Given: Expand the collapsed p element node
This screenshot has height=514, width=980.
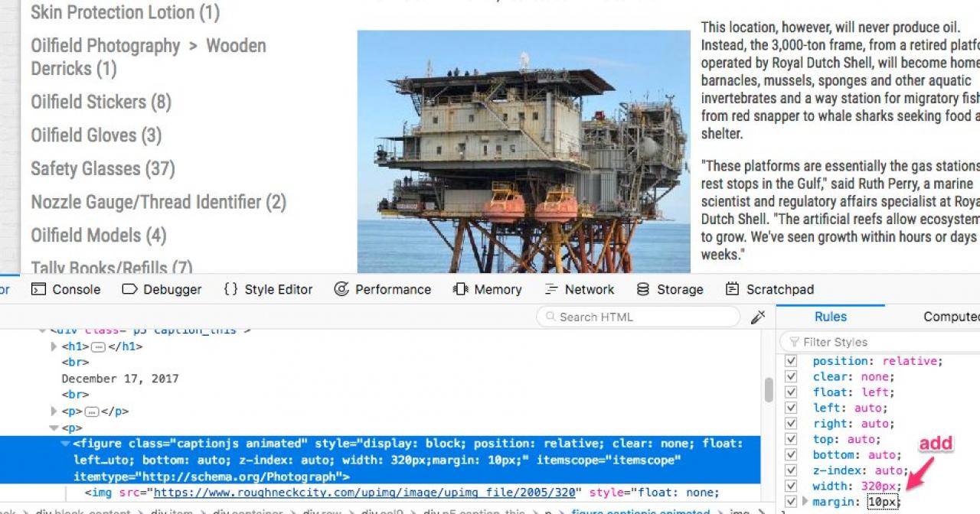Looking at the screenshot, I should (54, 412).
